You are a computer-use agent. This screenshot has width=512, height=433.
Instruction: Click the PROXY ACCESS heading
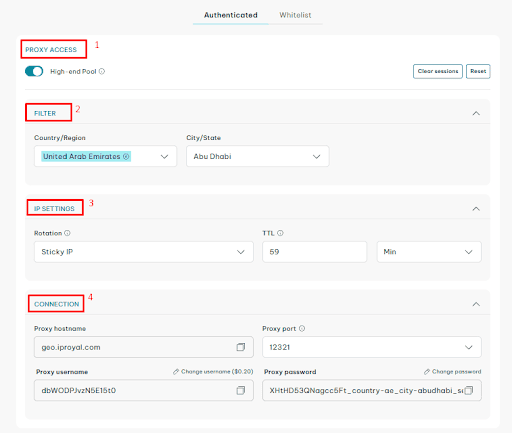point(51,50)
